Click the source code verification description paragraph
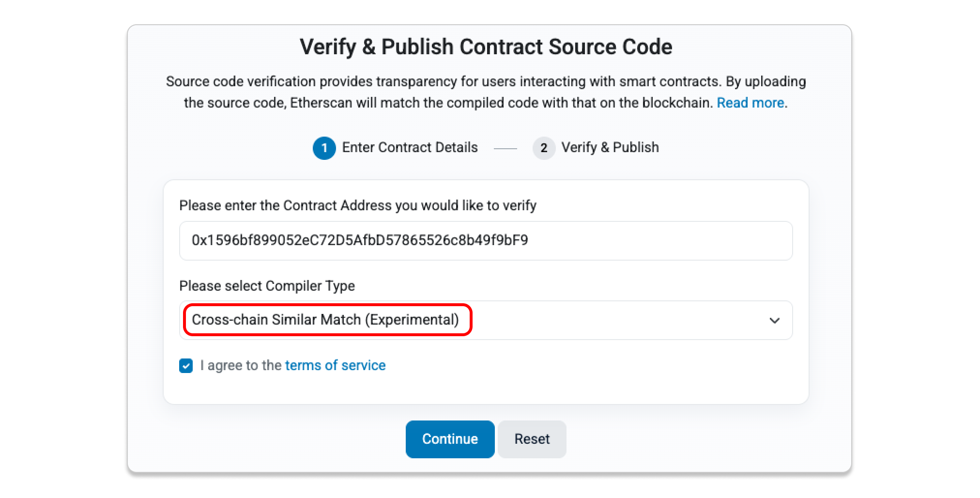The image size is (980, 498). (486, 82)
